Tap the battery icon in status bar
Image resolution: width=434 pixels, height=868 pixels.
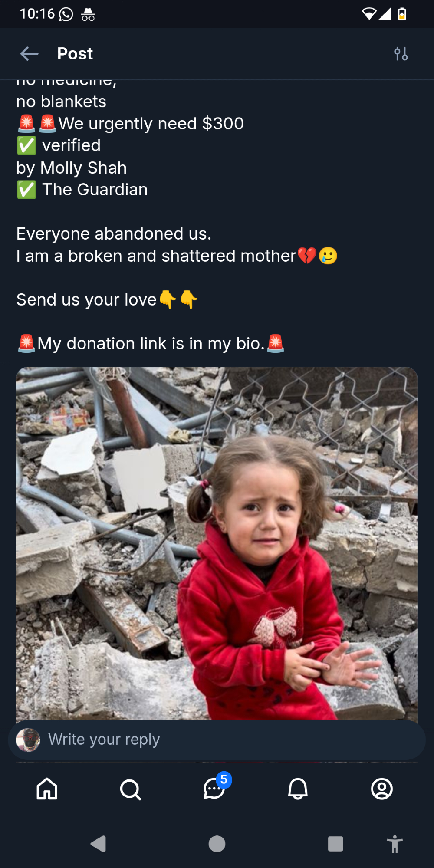pyautogui.click(x=402, y=14)
